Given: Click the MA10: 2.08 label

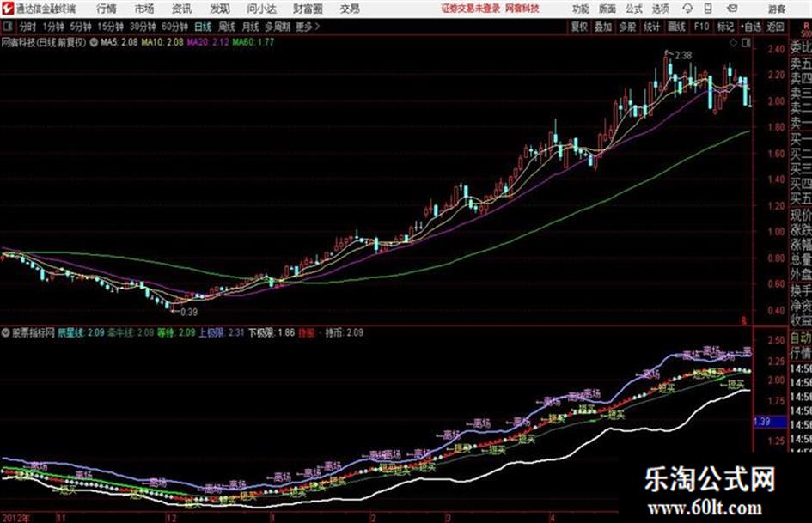Looking at the screenshot, I should pos(162,42).
